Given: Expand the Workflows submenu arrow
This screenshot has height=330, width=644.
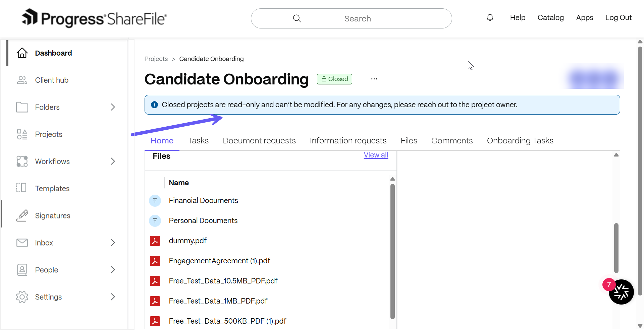Looking at the screenshot, I should tap(113, 161).
